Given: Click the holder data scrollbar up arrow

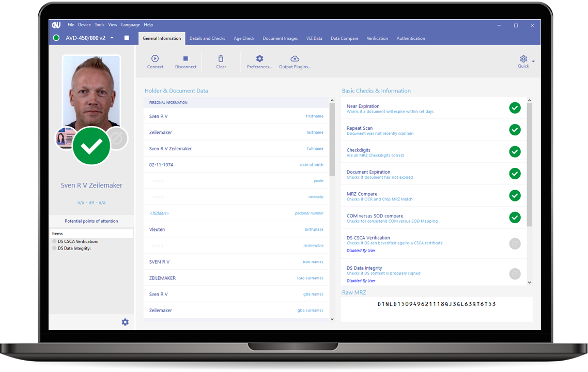Looking at the screenshot, I should pyautogui.click(x=332, y=101).
